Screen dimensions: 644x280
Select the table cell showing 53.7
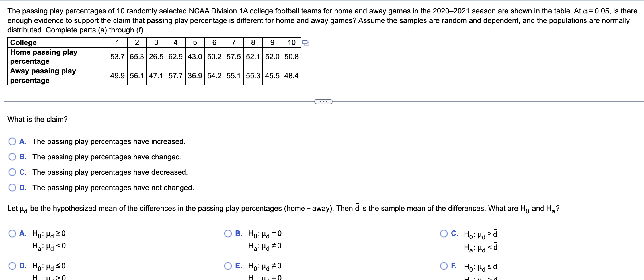tap(117, 57)
